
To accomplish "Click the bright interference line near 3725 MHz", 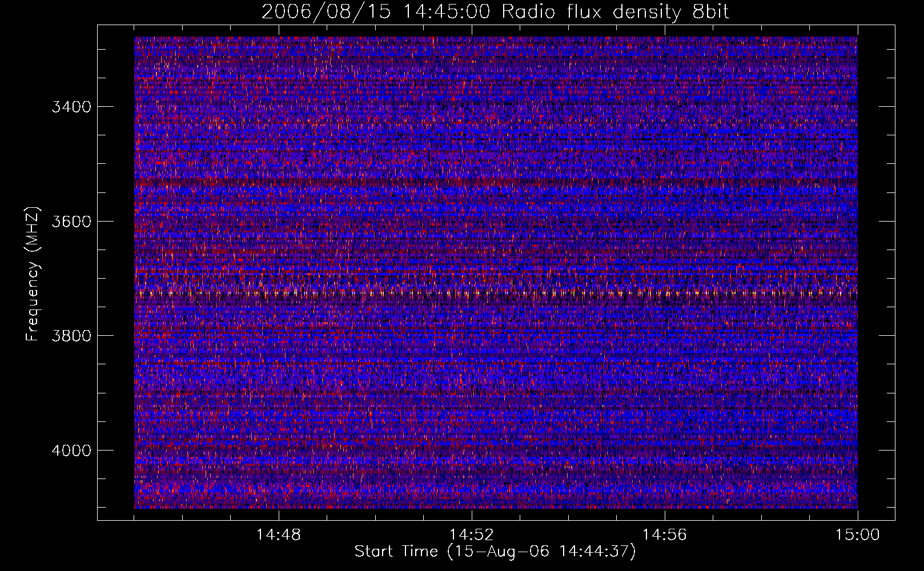I will coord(496,293).
